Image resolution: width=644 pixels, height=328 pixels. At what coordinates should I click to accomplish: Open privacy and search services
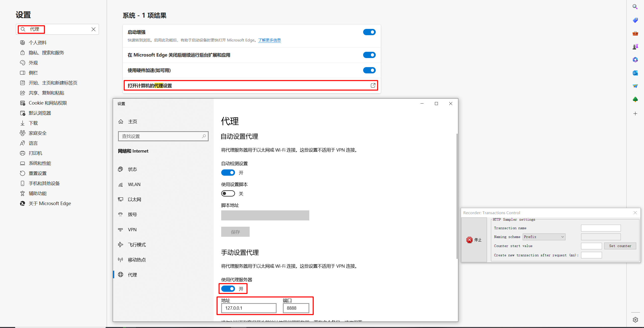point(47,52)
